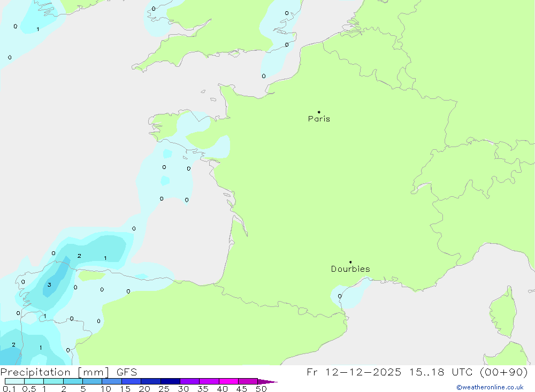Select the 0.1 to 0.5 legend swatch
The width and height of the screenshot is (535, 392).
click(14, 381)
